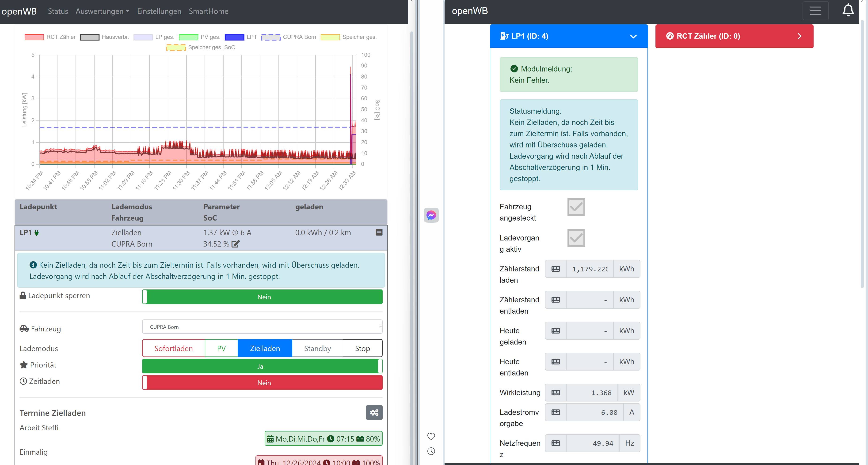Click the SoC edit pencil icon
The image size is (868, 465).
(x=236, y=244)
